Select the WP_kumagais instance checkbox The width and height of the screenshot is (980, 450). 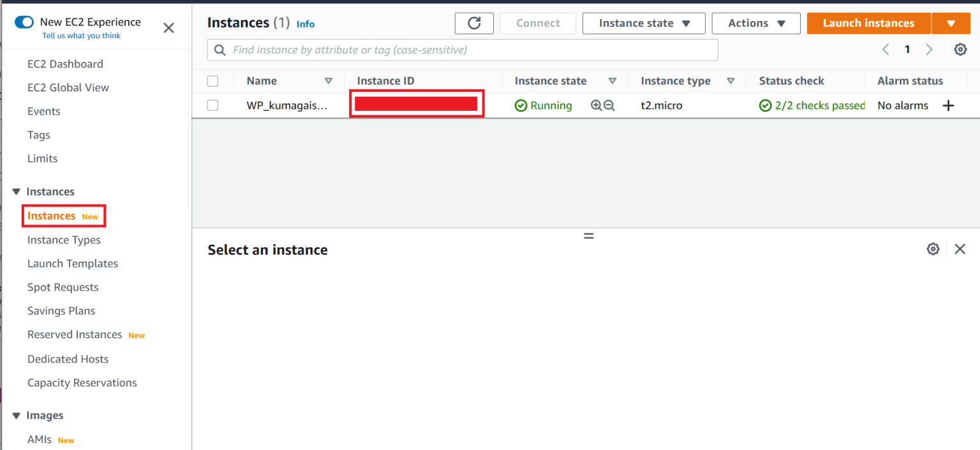pyautogui.click(x=212, y=105)
